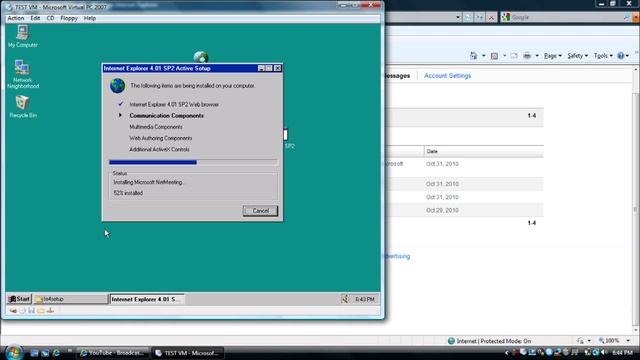Open the Recycle Bin on VM desktop

23,107
